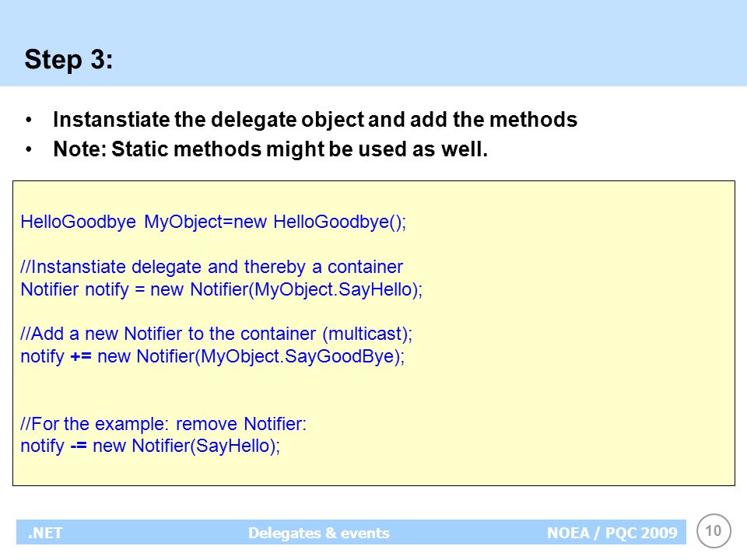Click the 'Delegates & events' footer text
Image resolution: width=747 pixels, height=560 pixels.
pyautogui.click(x=319, y=532)
